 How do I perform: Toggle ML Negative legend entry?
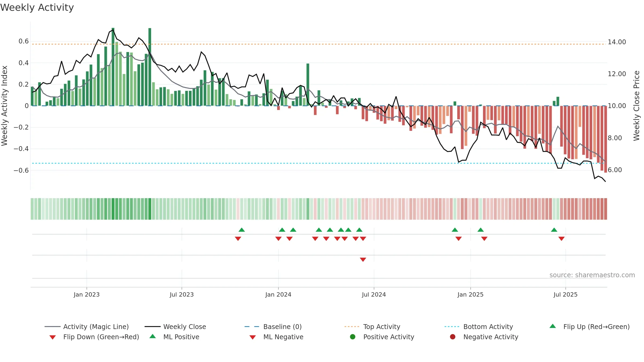point(276,337)
